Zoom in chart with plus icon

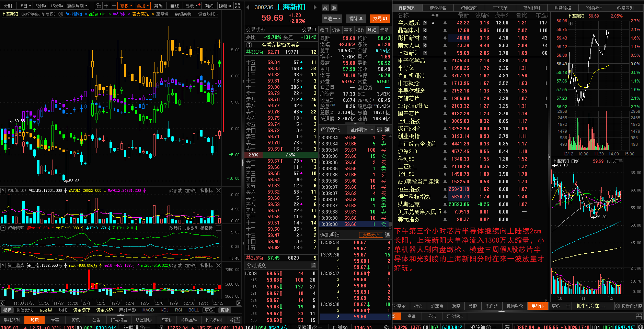(106, 6)
